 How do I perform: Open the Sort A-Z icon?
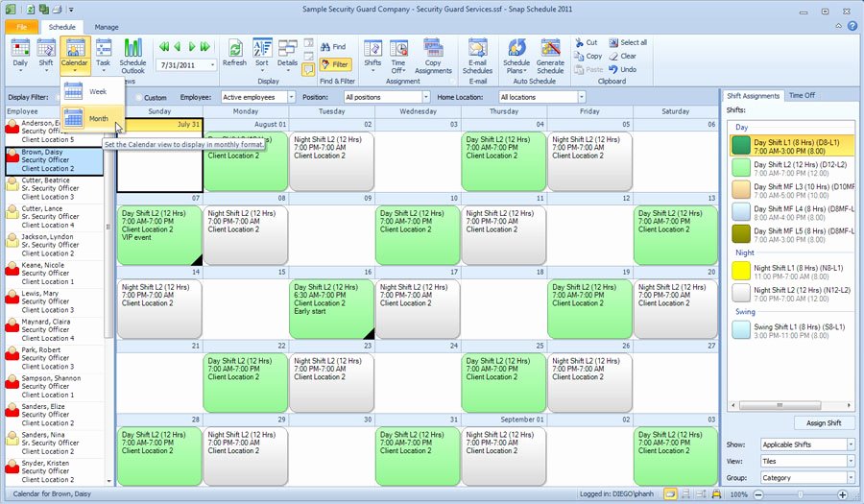tap(262, 53)
